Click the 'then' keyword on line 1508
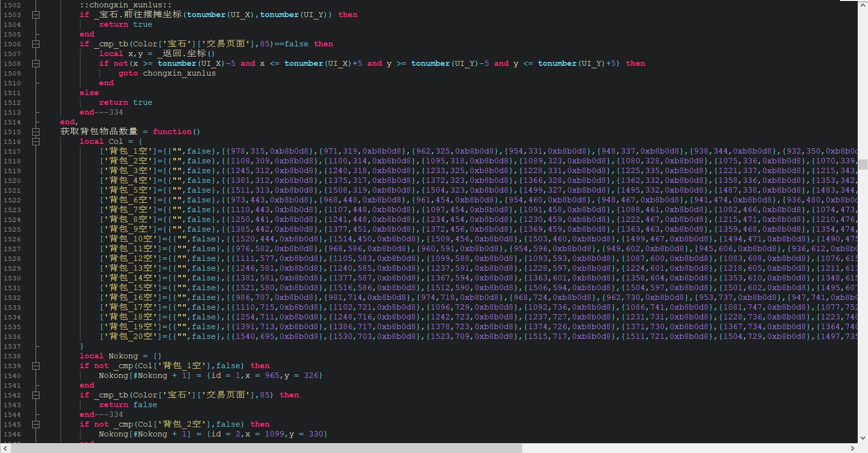Screen dimensions: 868x453 click(x=635, y=63)
